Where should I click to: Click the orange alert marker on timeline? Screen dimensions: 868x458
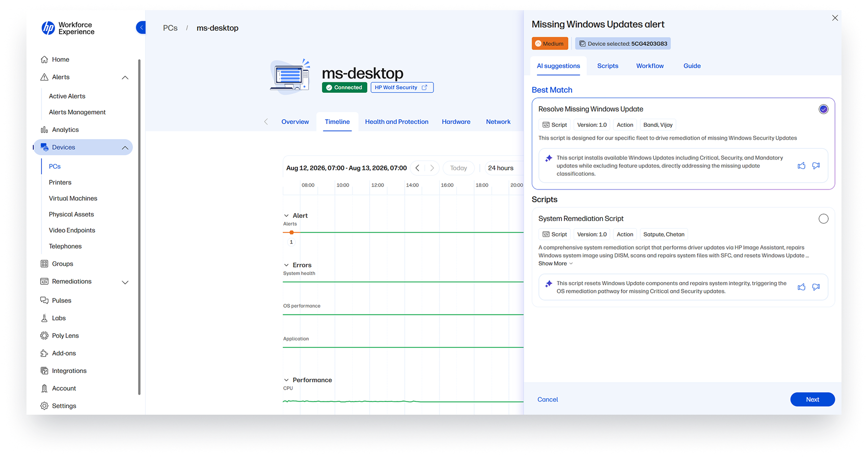[x=291, y=232]
